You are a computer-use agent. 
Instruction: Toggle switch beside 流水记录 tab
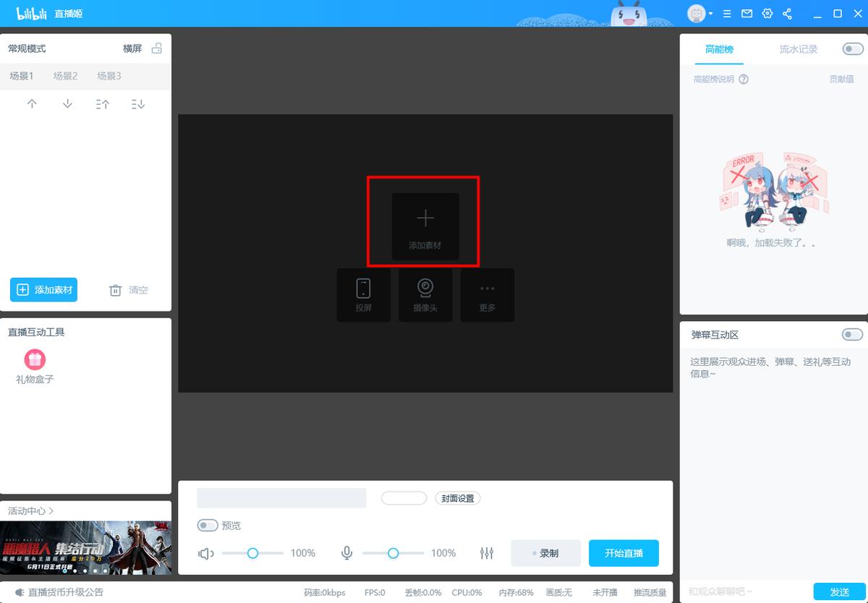point(853,49)
